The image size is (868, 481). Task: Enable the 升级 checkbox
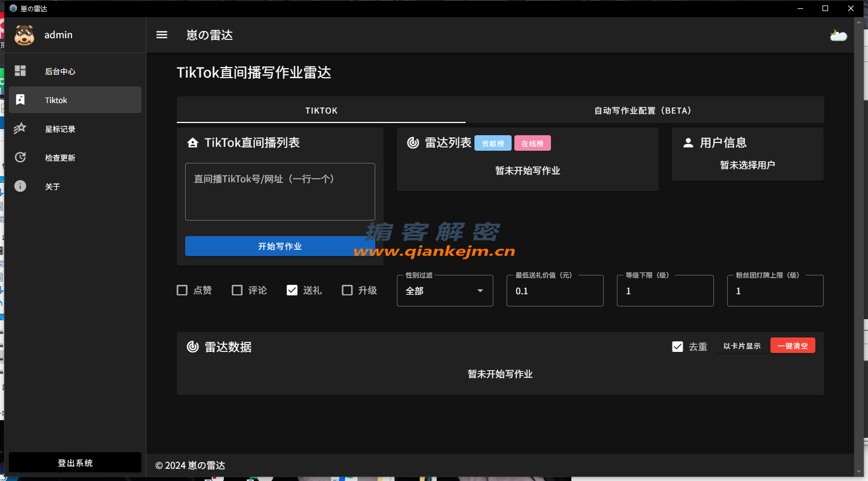[348, 290]
